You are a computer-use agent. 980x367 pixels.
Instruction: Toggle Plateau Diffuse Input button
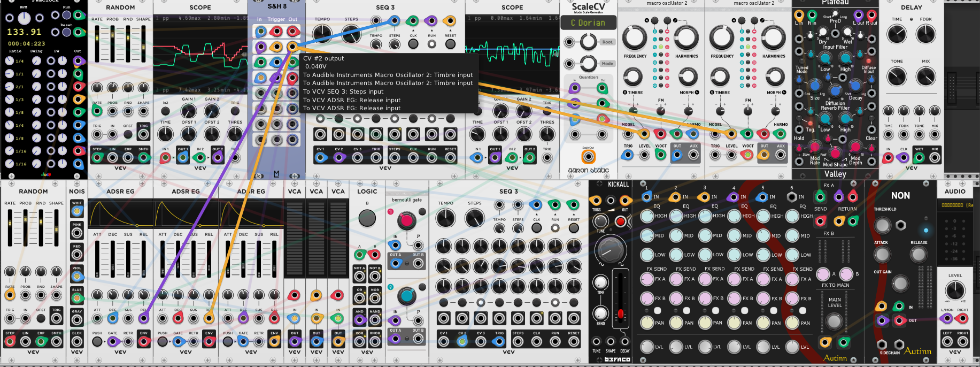pyautogui.click(x=869, y=60)
